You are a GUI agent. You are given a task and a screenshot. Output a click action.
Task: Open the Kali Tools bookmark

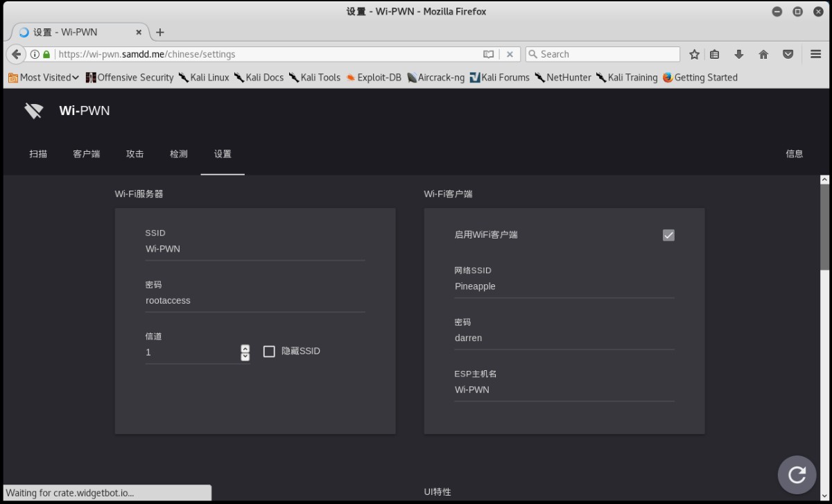(x=315, y=78)
